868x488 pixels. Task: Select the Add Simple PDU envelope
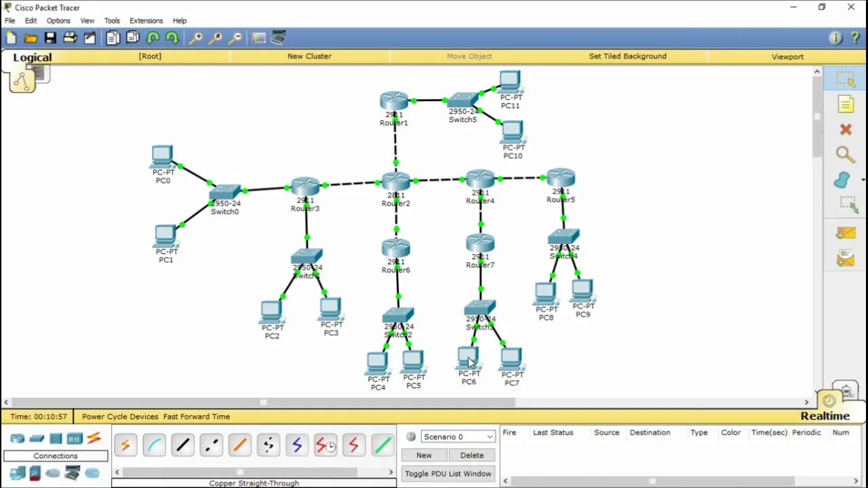[x=846, y=234]
